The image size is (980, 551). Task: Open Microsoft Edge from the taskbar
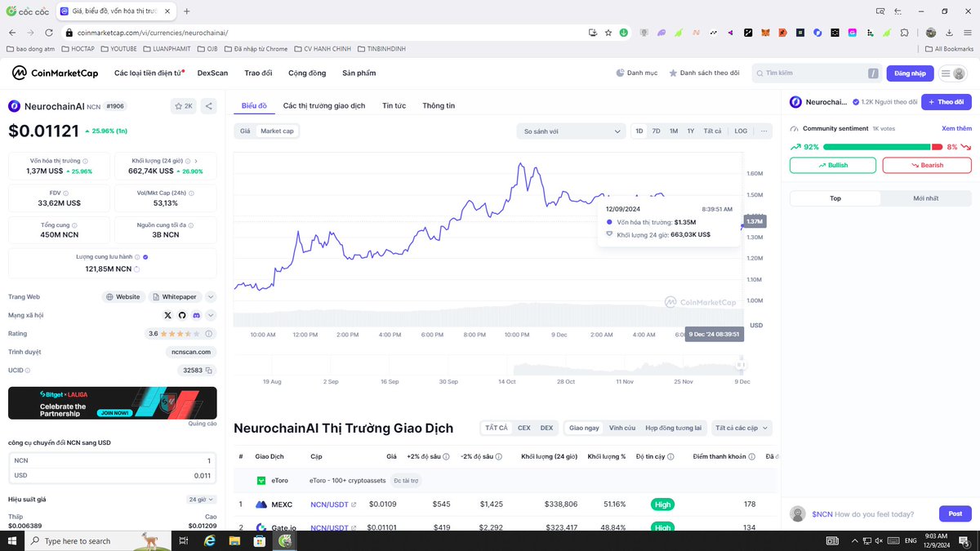click(209, 540)
